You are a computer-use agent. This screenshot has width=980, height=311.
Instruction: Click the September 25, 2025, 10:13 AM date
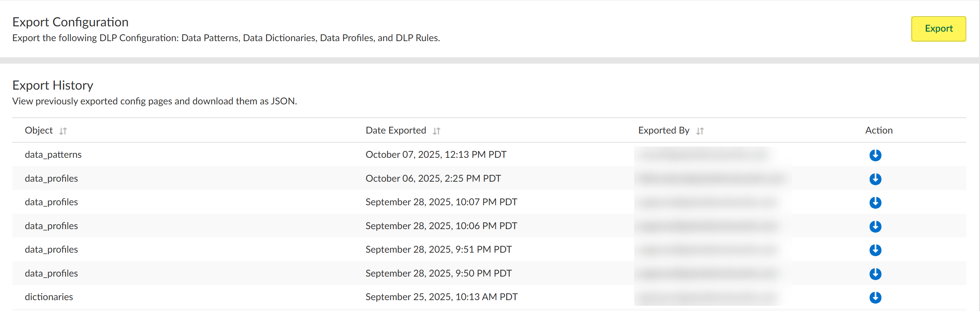(441, 297)
